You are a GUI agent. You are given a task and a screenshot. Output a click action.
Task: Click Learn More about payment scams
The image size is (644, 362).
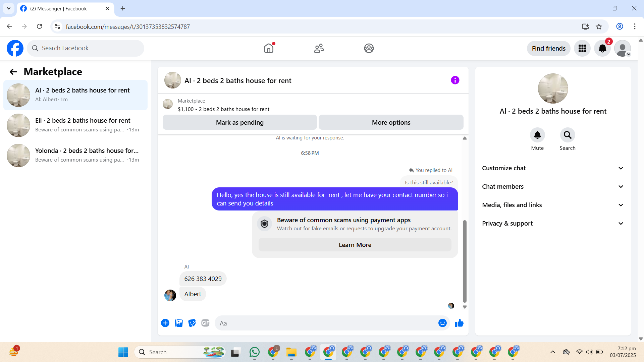coord(355,245)
